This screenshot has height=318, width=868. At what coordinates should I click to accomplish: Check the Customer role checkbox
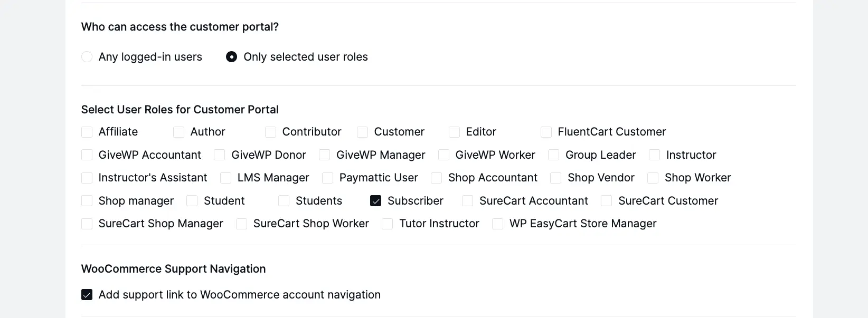point(362,132)
